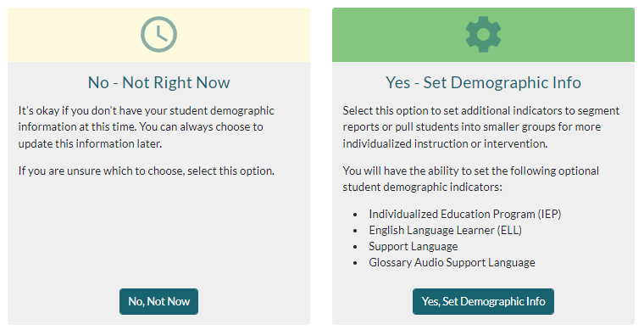Click the Glossary Audio Support Language bullet item
Image resolution: width=644 pixels, height=330 pixels.
click(452, 262)
